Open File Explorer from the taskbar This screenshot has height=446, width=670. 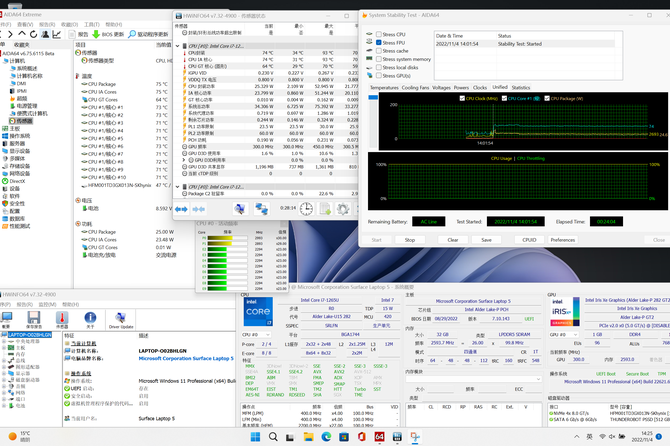[x=308, y=437]
